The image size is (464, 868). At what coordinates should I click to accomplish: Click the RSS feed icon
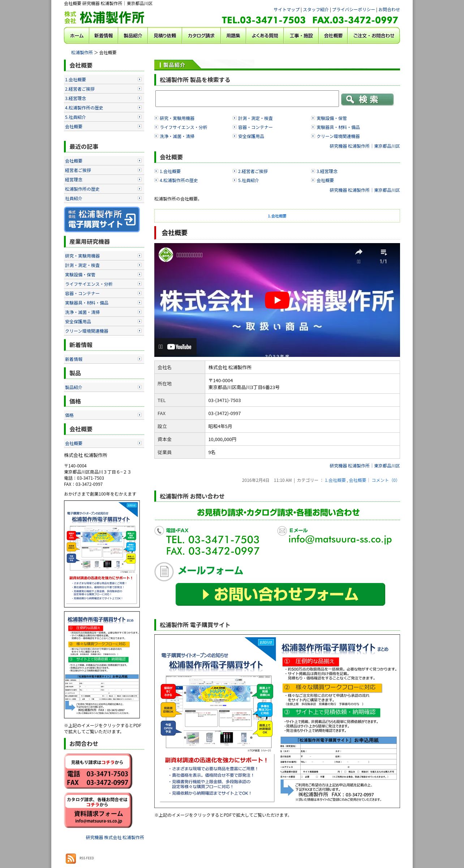(x=71, y=858)
